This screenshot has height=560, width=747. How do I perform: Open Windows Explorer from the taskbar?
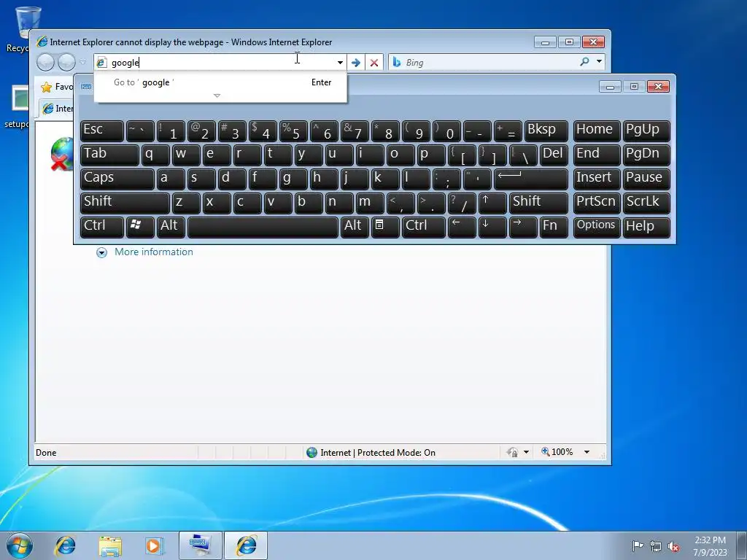[x=110, y=545]
